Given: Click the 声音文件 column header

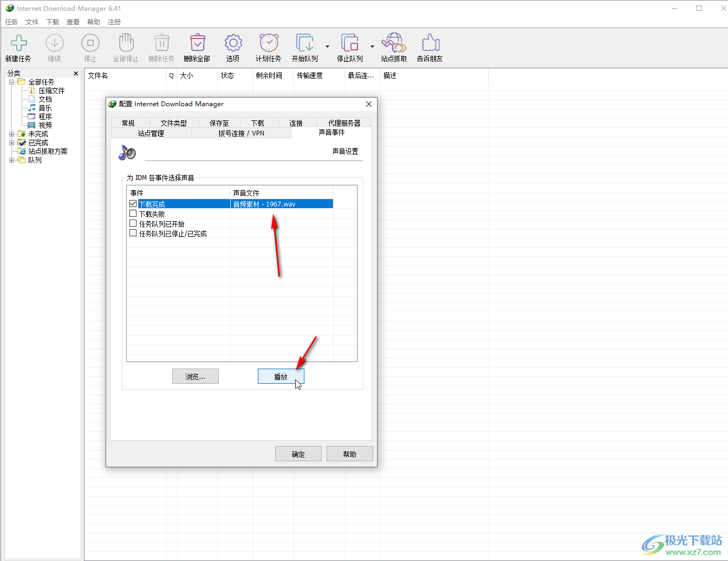Looking at the screenshot, I should pyautogui.click(x=282, y=193).
